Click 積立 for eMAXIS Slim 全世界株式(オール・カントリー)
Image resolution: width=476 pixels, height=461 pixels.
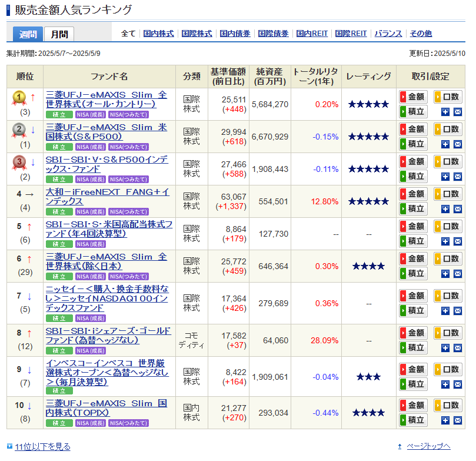coord(413,112)
